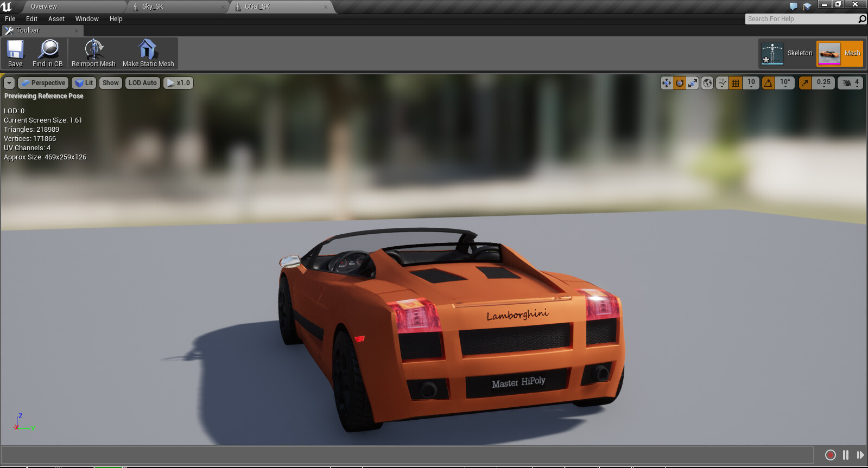Open the Perspective view type dropdown
Viewport: 868px width, 468px height.
point(43,83)
